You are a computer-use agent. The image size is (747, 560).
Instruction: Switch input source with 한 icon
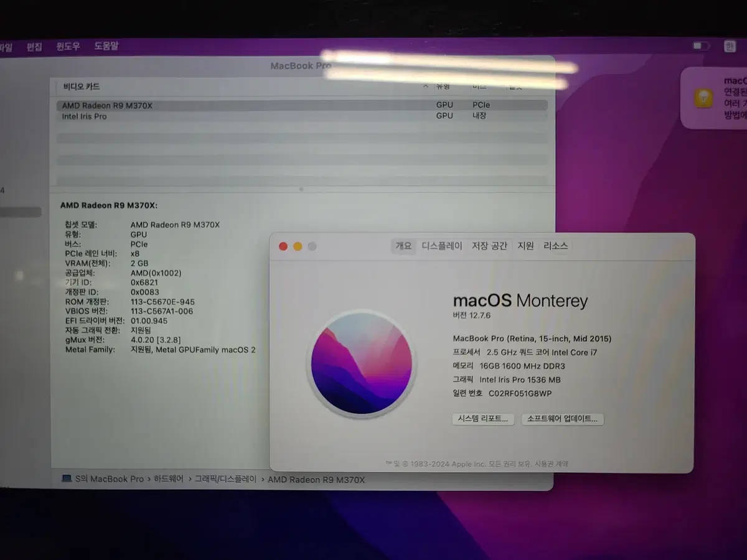pos(729,46)
